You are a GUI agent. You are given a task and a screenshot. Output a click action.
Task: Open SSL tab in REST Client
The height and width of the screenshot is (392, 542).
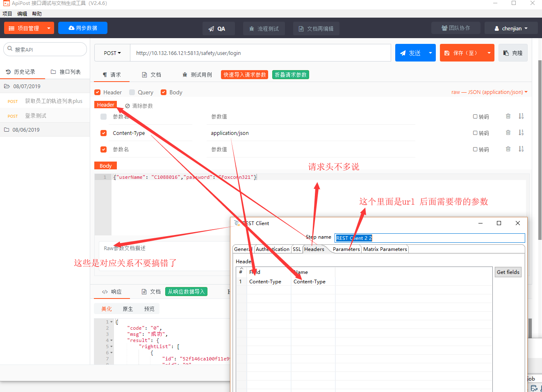[297, 249]
